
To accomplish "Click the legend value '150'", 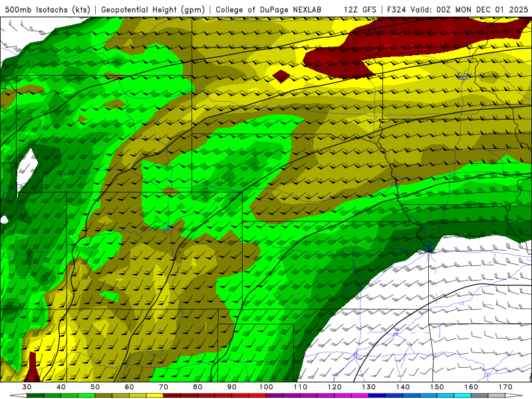I will coord(437,387).
